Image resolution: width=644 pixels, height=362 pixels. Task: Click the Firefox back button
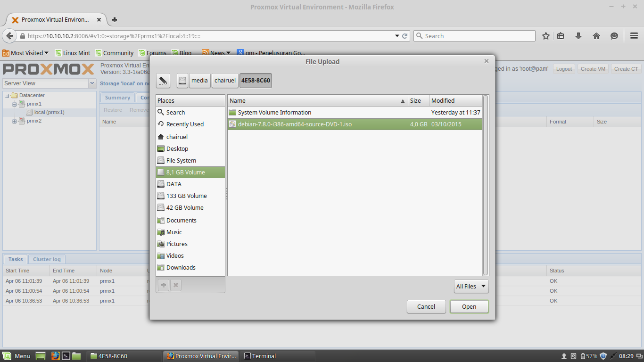9,36
